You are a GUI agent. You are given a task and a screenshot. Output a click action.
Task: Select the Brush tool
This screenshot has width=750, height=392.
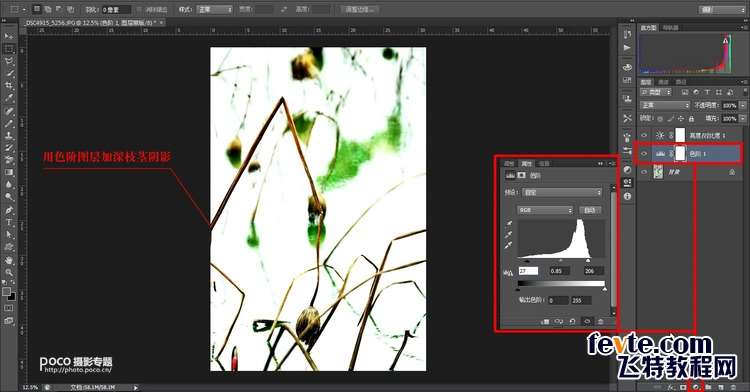[9, 124]
